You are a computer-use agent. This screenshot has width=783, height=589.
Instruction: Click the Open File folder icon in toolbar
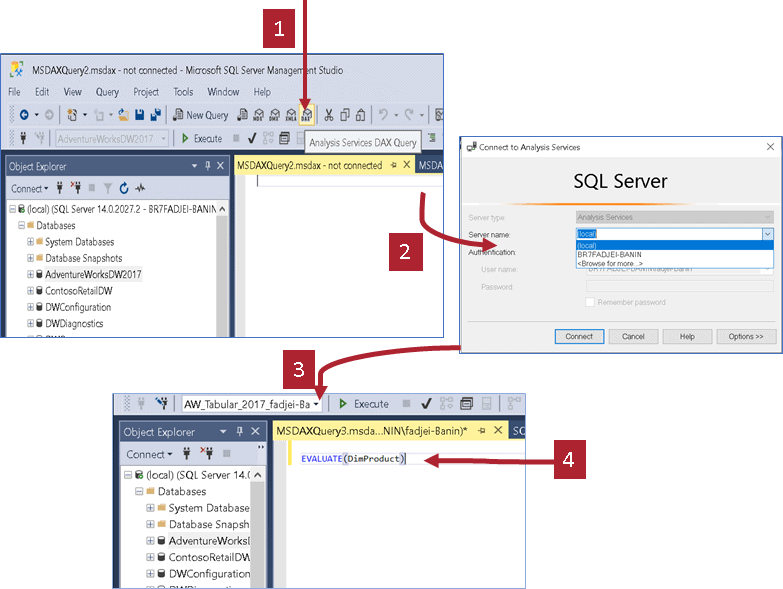click(x=123, y=115)
